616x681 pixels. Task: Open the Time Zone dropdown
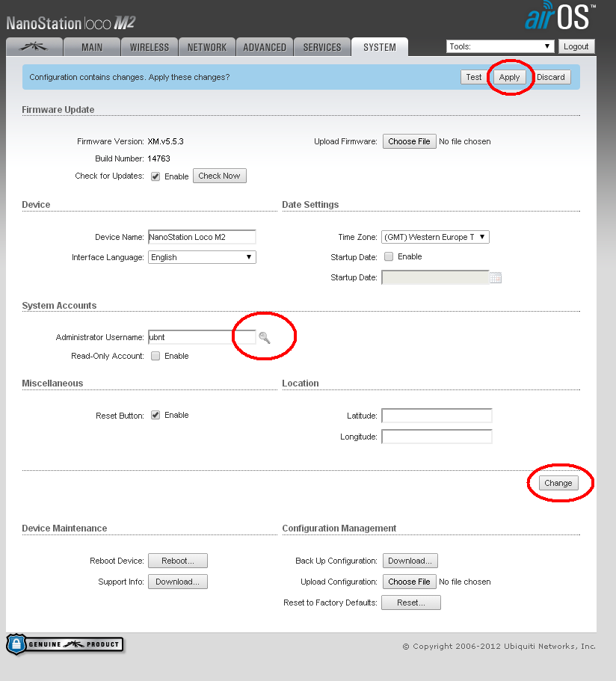click(x=435, y=237)
